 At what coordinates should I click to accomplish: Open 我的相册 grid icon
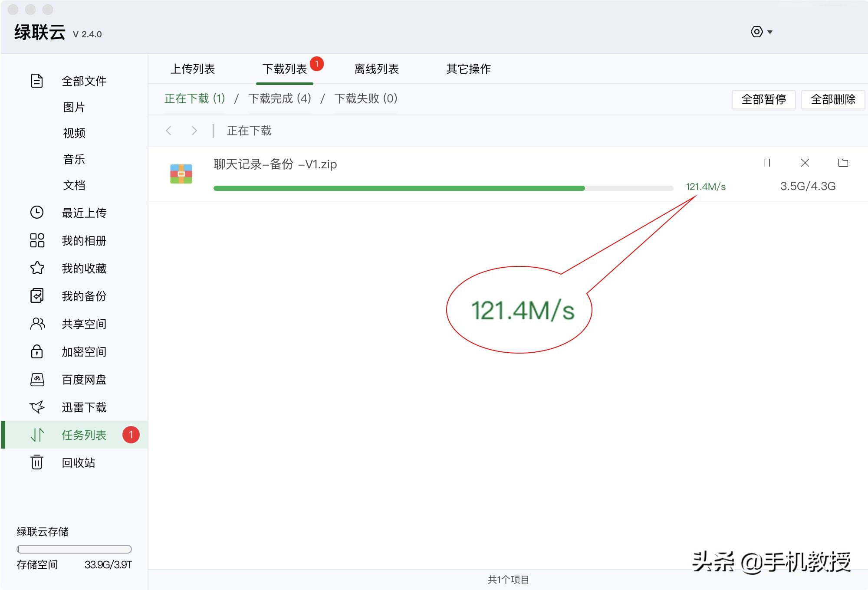pyautogui.click(x=37, y=240)
